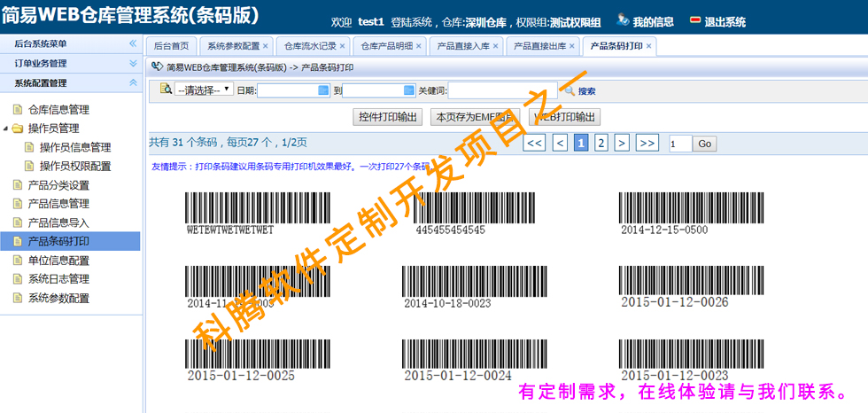This screenshot has width=868, height=413.
Task: Open 产品分类设置 in the sidebar
Action: pos(58,185)
